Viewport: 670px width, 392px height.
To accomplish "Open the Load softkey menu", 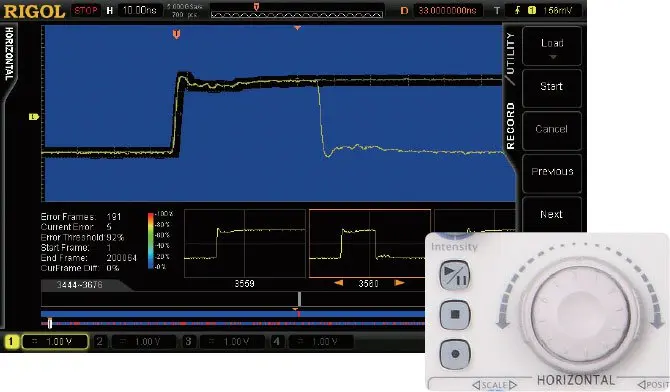I will point(552,46).
